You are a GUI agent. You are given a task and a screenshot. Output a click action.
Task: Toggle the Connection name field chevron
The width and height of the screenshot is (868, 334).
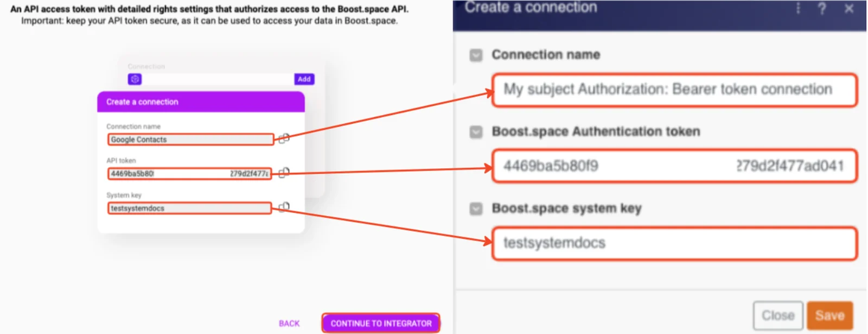tap(476, 55)
